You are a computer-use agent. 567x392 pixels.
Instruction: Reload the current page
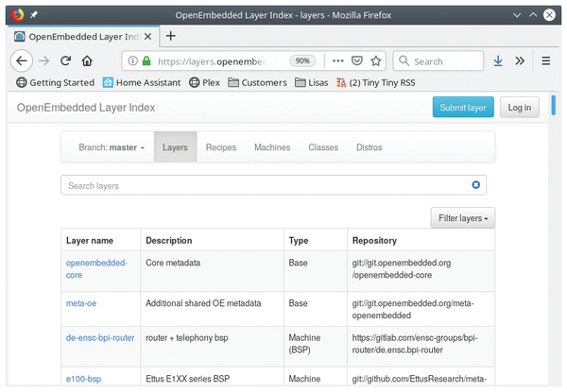tap(65, 60)
